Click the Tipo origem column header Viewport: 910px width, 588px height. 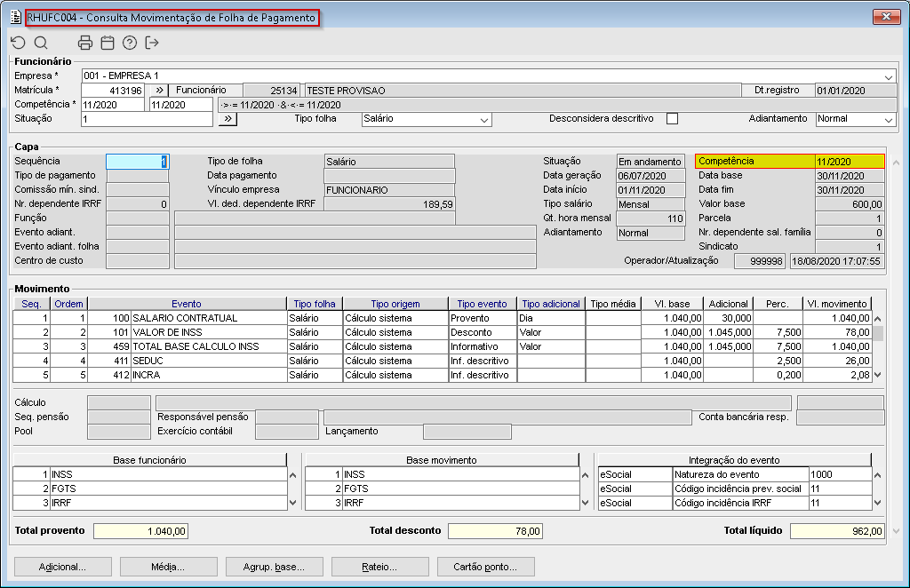coord(395,304)
